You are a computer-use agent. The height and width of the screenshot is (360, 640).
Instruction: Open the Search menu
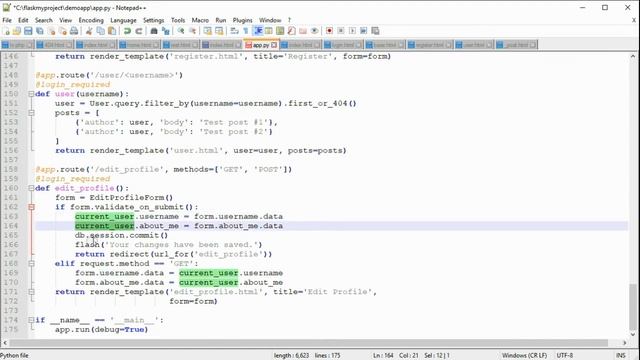click(x=44, y=20)
